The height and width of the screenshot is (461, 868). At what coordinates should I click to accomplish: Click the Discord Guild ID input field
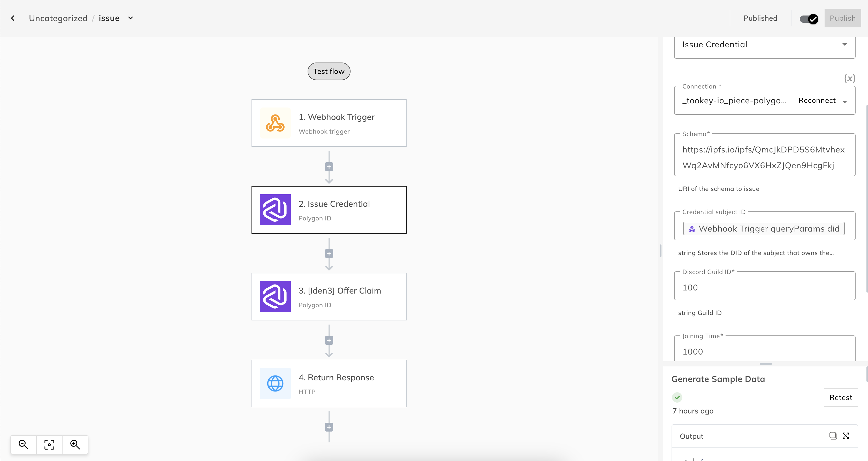[x=764, y=288]
